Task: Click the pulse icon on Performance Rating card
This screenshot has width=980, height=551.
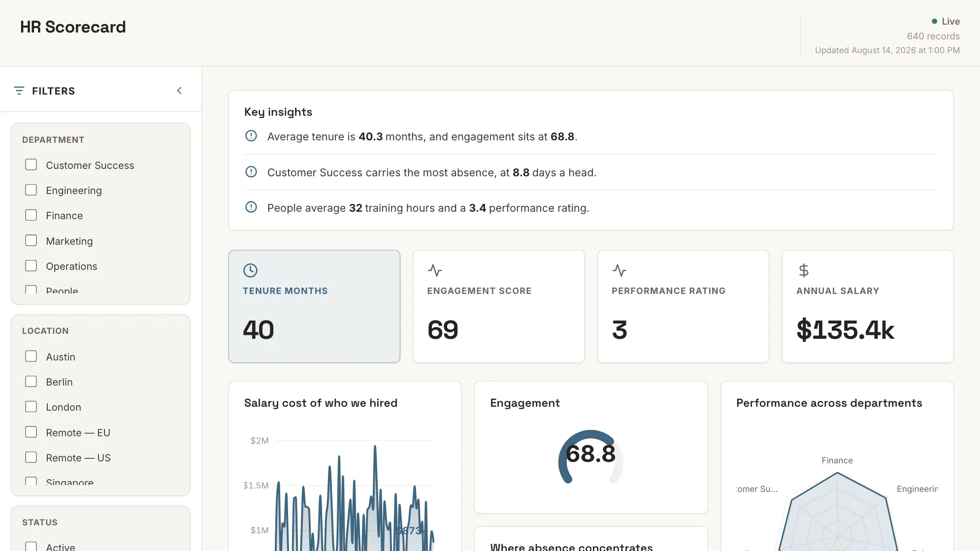Action: tap(620, 270)
